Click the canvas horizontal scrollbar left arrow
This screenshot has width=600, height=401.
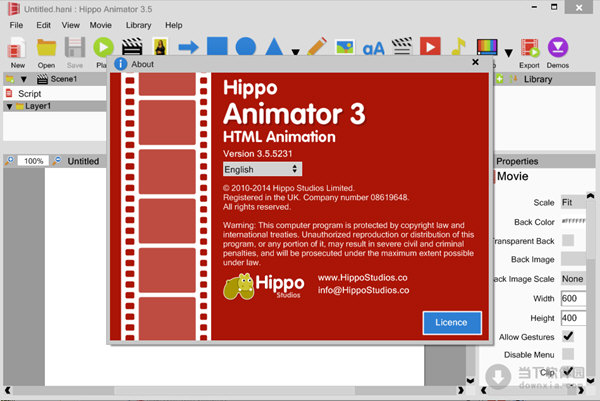(8, 390)
